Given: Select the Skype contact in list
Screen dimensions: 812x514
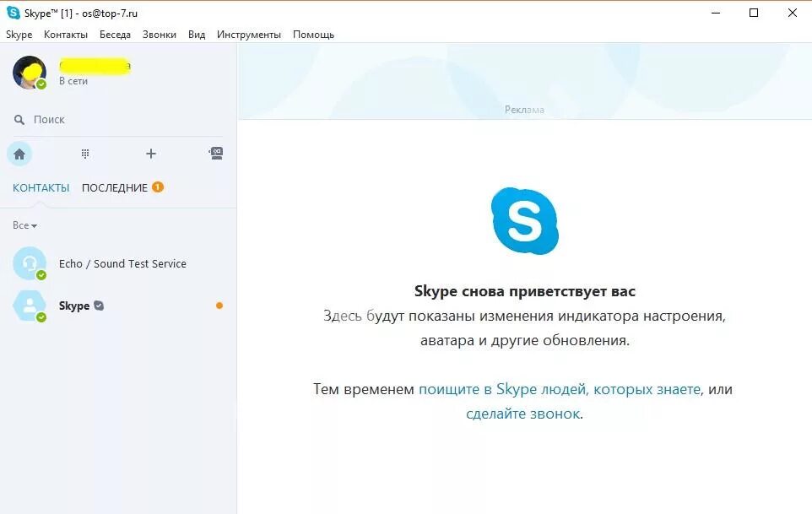Looking at the screenshot, I should (x=118, y=306).
